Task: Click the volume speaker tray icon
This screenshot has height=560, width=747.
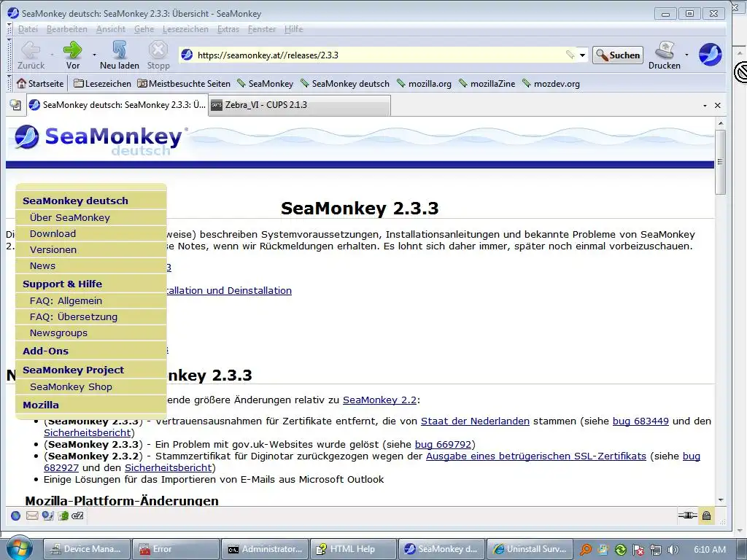Action: (673, 550)
